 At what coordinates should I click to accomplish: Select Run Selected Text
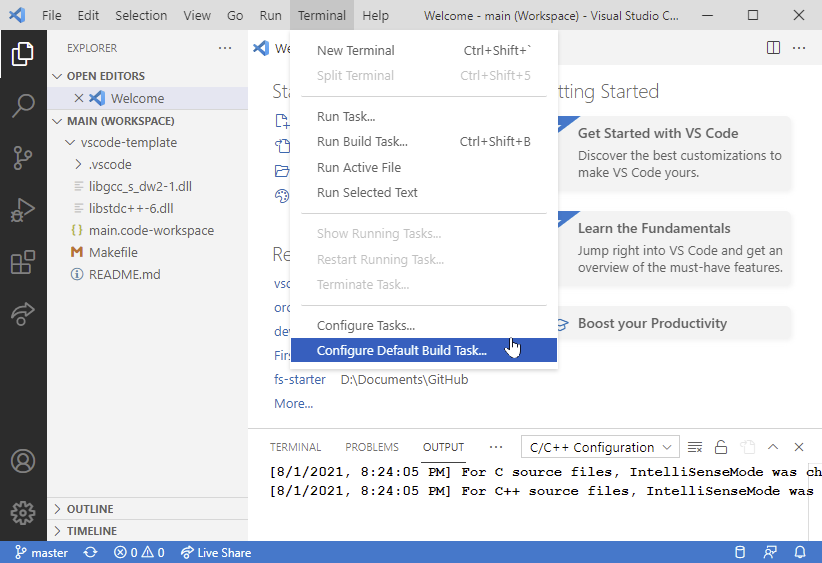click(424, 192)
